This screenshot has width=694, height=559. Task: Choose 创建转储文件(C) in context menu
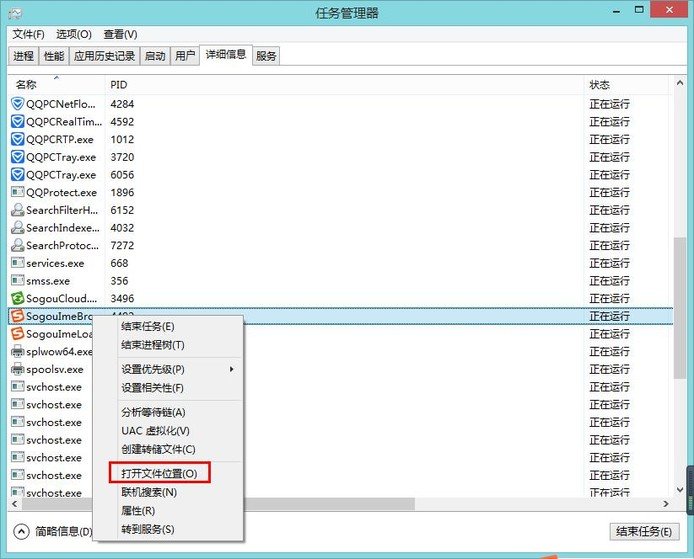click(x=158, y=449)
